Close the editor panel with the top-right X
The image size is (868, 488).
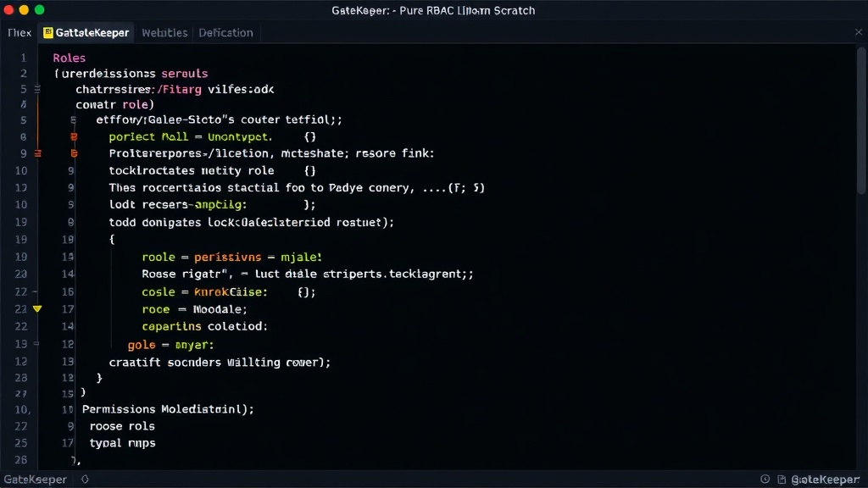click(x=859, y=33)
